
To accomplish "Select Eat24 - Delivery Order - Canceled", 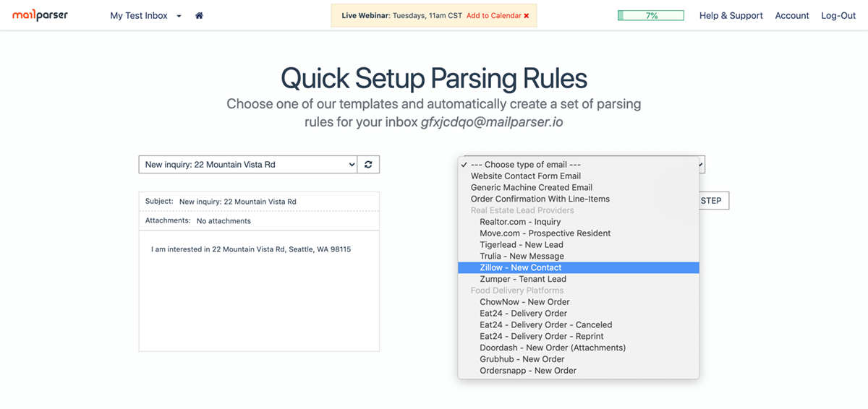I will 579,325.
